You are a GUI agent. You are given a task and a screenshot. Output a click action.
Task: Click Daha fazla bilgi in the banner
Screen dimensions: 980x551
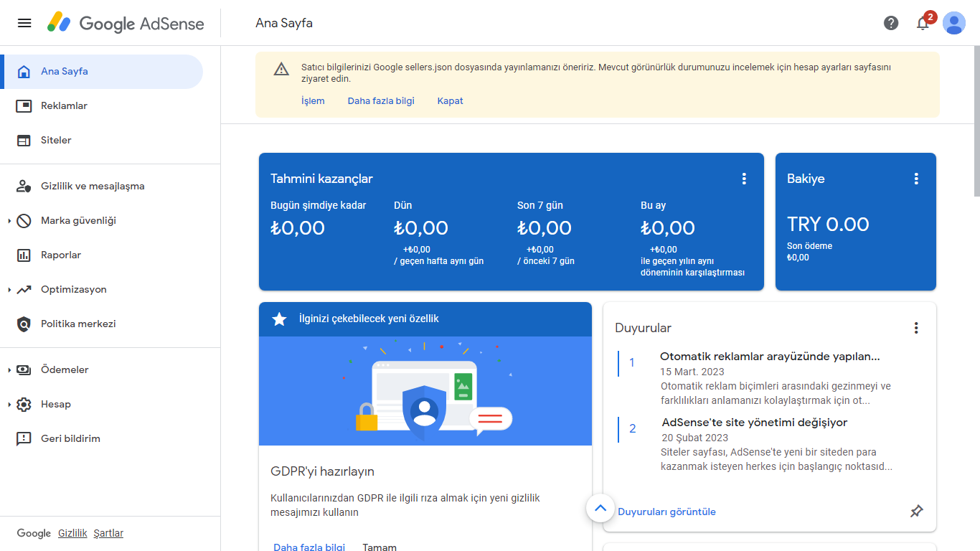381,101
